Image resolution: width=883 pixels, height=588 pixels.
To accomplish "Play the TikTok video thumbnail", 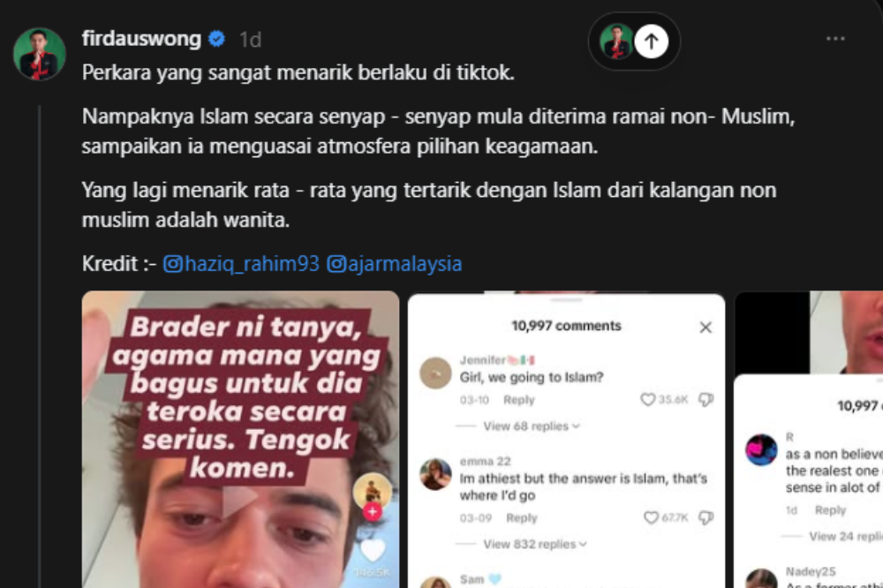I will pos(240,500).
